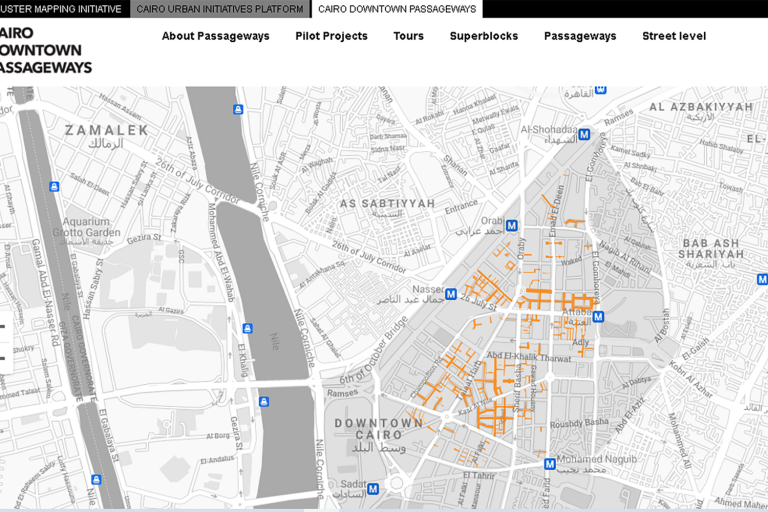Select the Passageways navigation item
The width and height of the screenshot is (768, 512).
tap(580, 36)
